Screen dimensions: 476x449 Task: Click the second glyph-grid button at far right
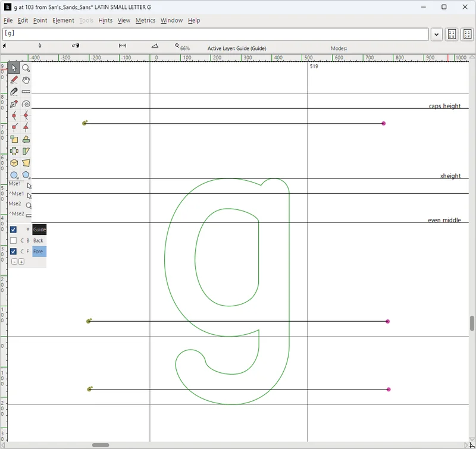click(467, 34)
